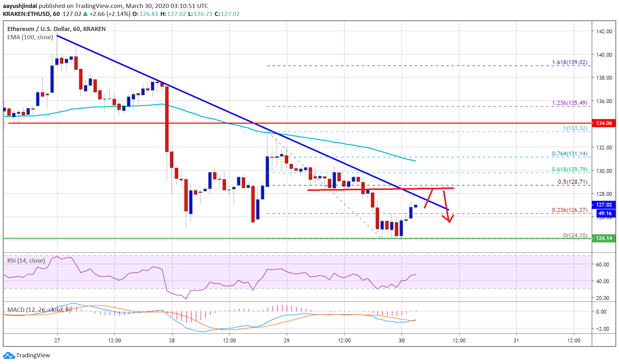Click the green up-arrow change indicator

point(85,14)
